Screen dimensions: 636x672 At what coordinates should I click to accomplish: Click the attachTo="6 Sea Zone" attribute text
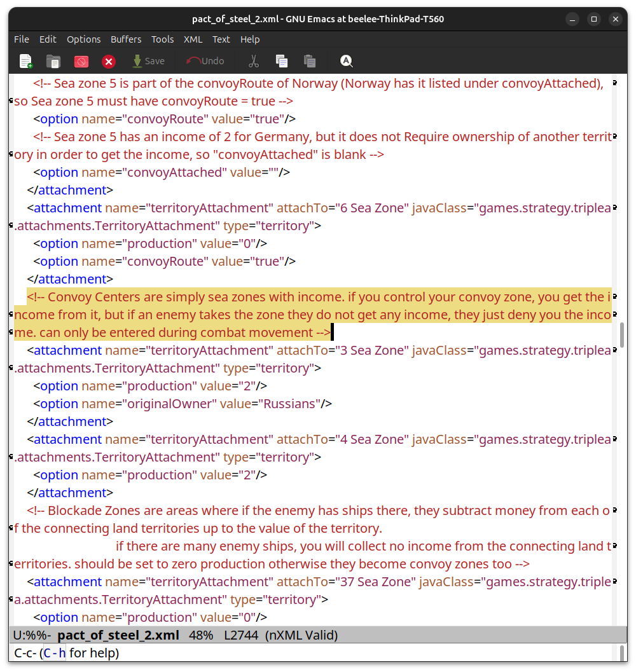tap(342, 209)
